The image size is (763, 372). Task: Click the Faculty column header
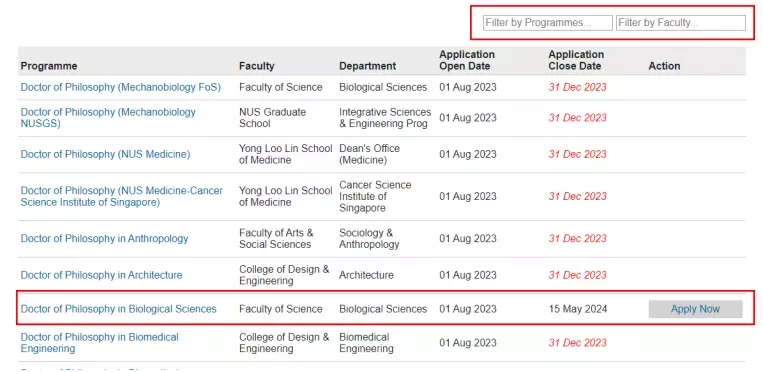(x=256, y=66)
